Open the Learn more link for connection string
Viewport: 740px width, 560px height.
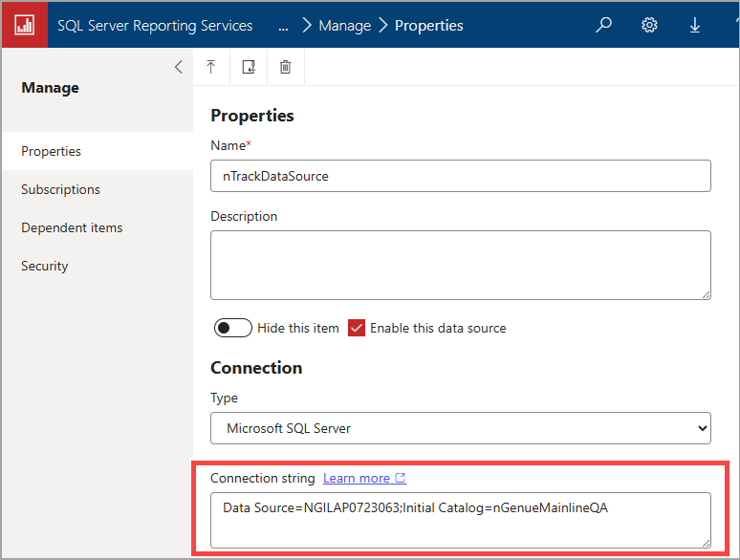click(x=364, y=478)
